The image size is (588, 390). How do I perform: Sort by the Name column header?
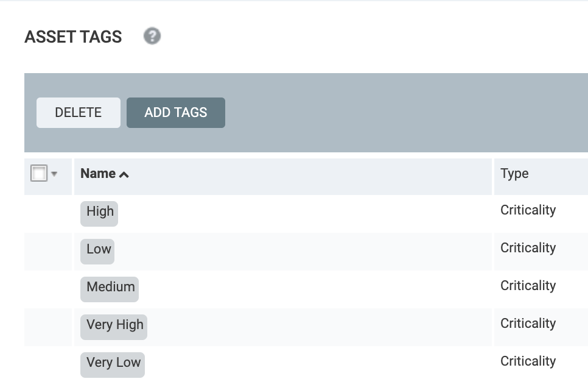[98, 174]
